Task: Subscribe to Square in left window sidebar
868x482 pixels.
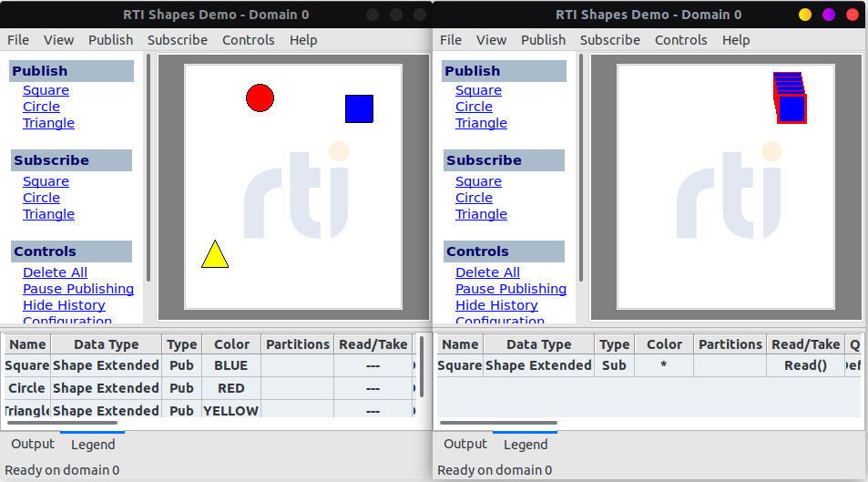Action: (46, 181)
